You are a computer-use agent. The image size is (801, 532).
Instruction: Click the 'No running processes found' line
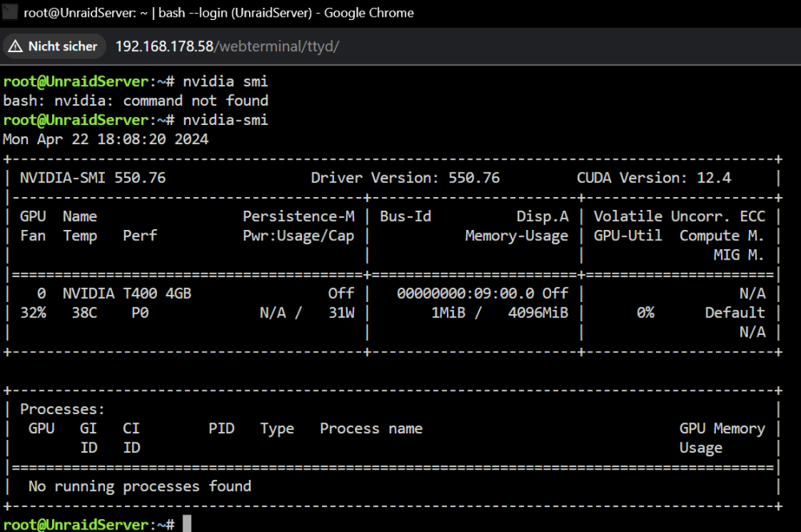point(139,486)
